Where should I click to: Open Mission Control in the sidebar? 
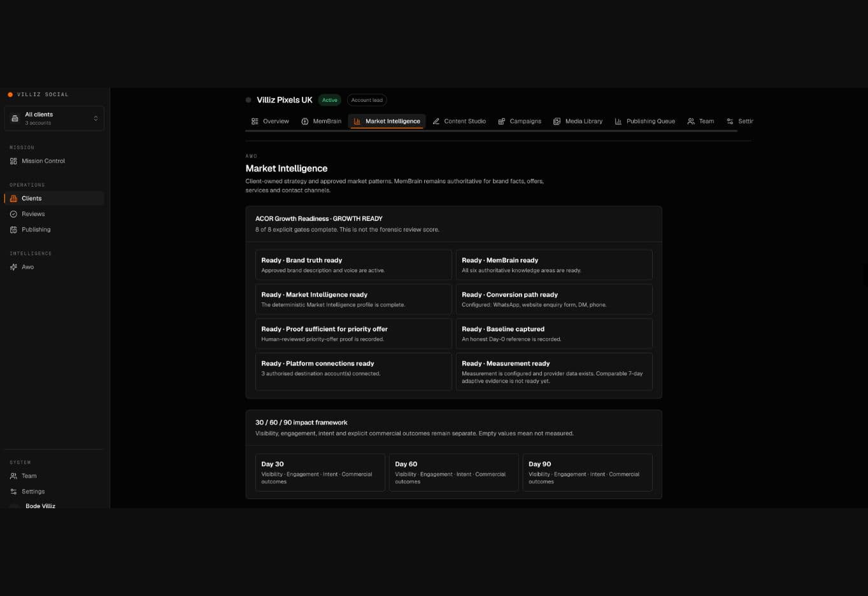click(x=54, y=161)
